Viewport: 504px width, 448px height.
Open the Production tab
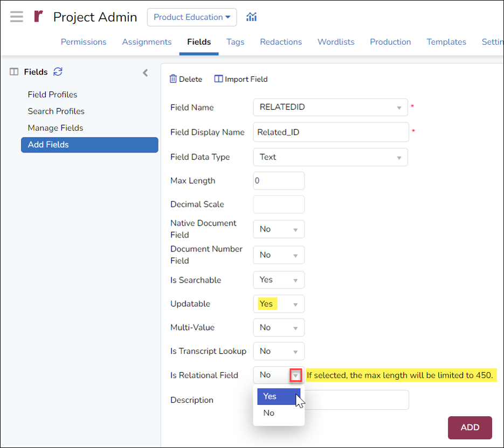coord(390,41)
